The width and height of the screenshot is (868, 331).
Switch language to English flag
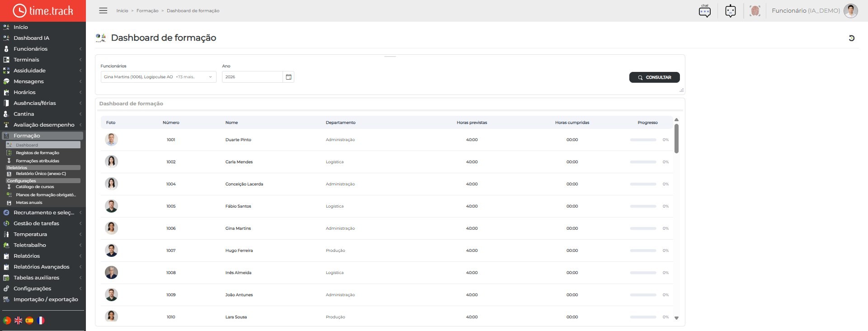[x=18, y=320]
